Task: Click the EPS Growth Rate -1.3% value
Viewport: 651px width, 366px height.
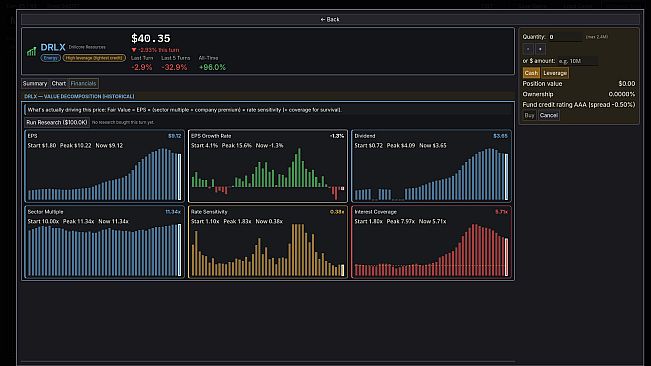Action: [337, 136]
